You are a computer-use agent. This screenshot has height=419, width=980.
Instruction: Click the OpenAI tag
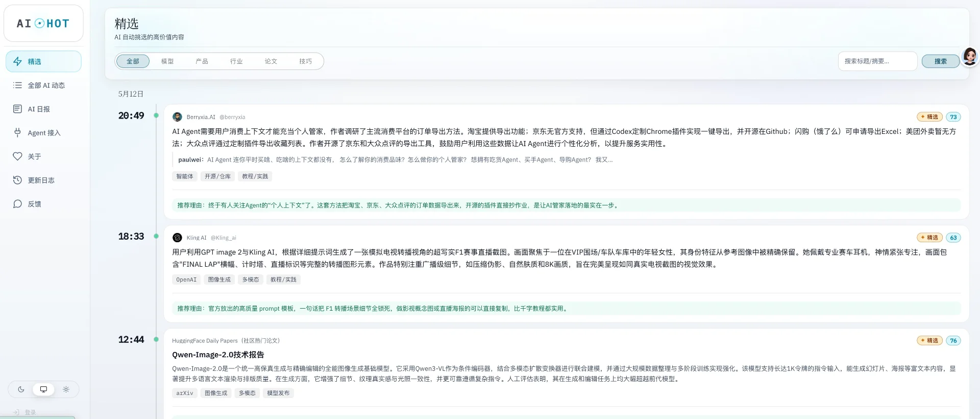(x=186, y=280)
